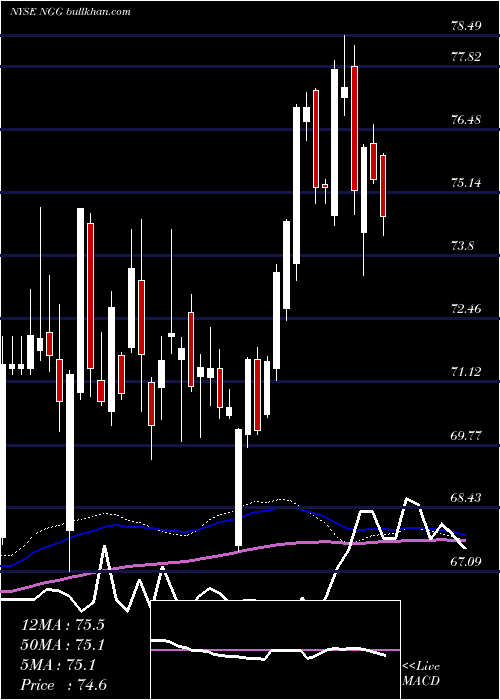Click the Price : 74.6 reading

pos(63,685)
